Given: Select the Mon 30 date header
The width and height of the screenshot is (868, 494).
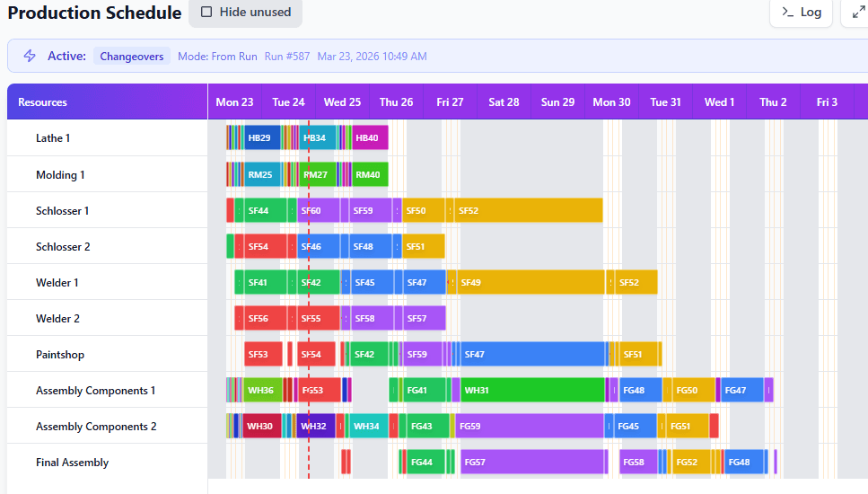Looking at the screenshot, I should tap(611, 101).
